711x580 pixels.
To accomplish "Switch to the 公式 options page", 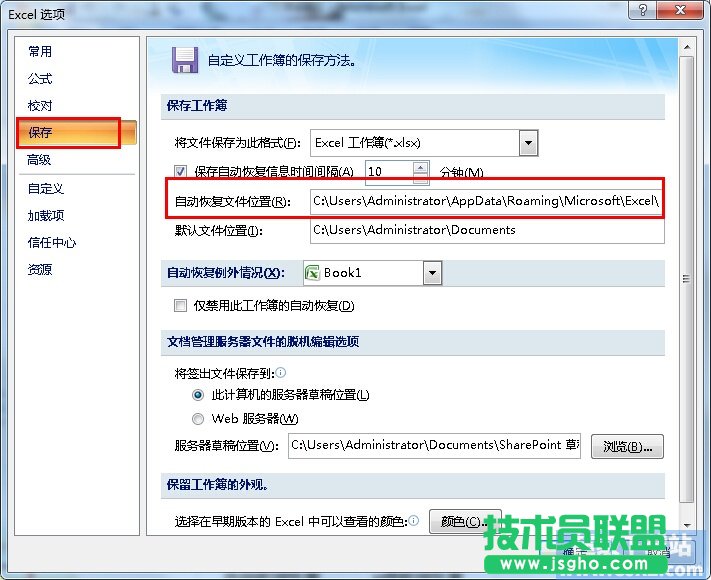I will coord(40,79).
